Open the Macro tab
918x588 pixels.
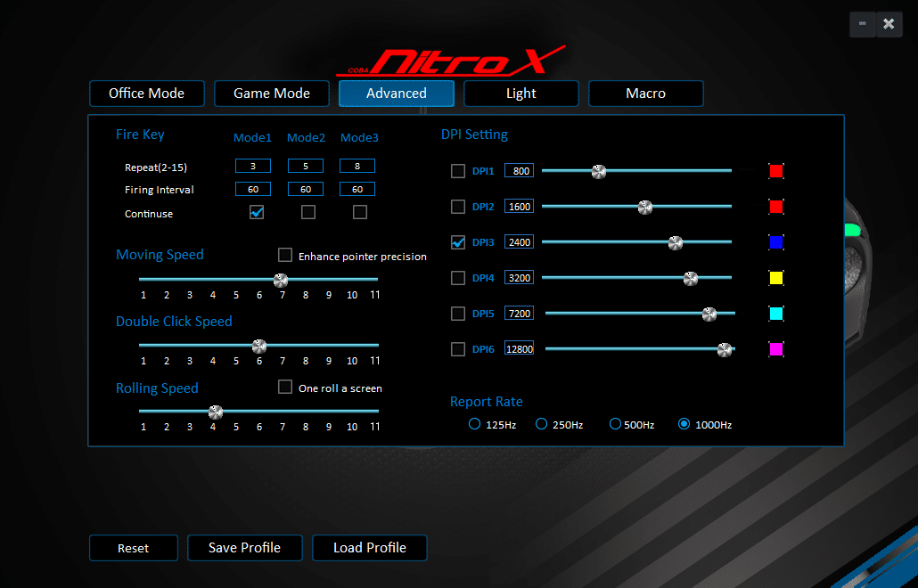click(646, 94)
